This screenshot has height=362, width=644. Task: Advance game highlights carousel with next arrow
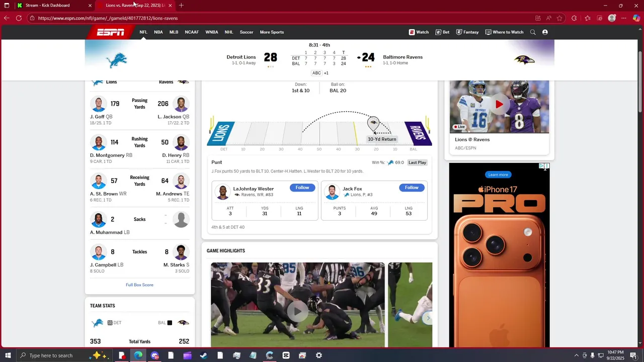coord(428,318)
